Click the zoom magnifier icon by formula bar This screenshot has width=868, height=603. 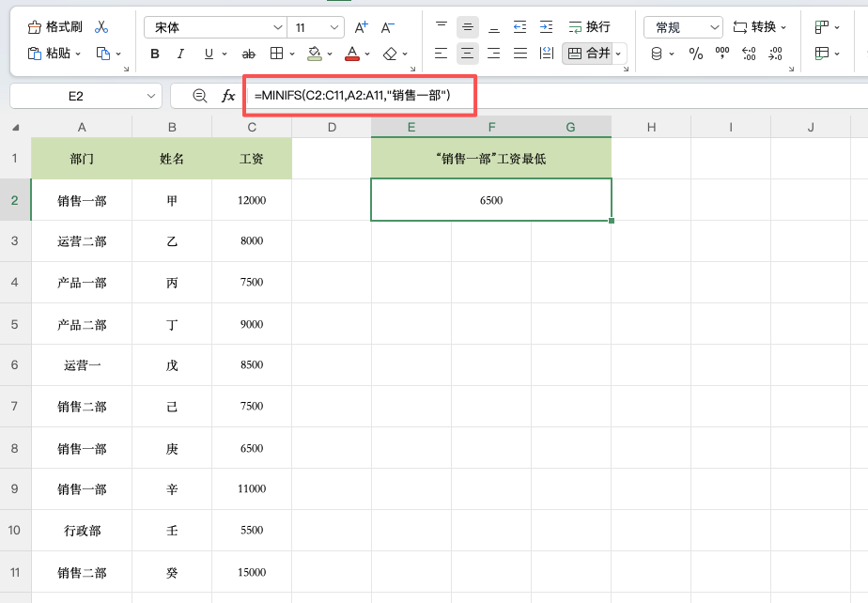click(200, 96)
